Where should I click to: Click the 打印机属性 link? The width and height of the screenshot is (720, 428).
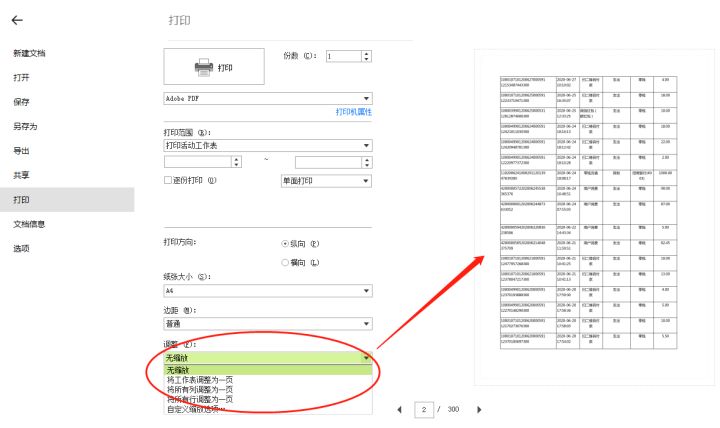pyautogui.click(x=354, y=112)
